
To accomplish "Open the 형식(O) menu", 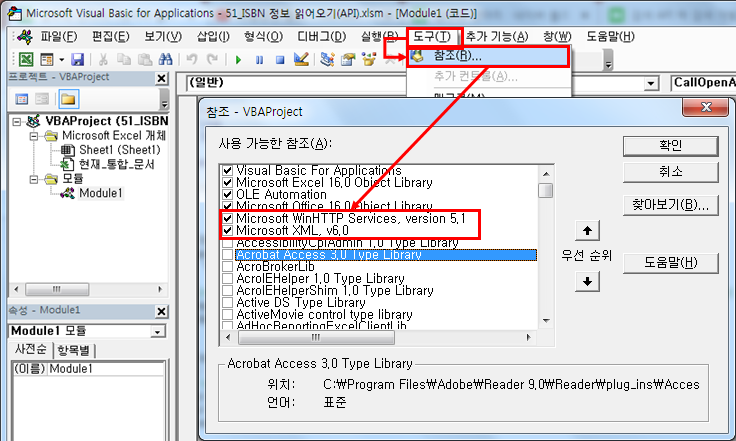I will coord(263,37).
